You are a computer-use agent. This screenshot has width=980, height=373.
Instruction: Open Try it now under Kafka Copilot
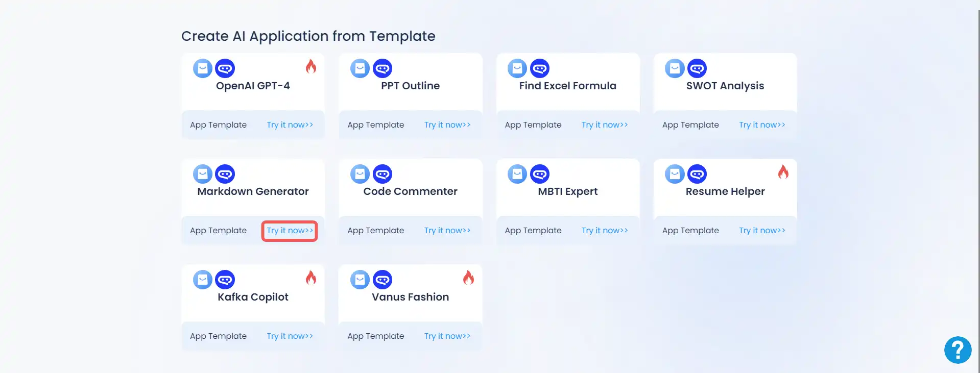(x=290, y=336)
